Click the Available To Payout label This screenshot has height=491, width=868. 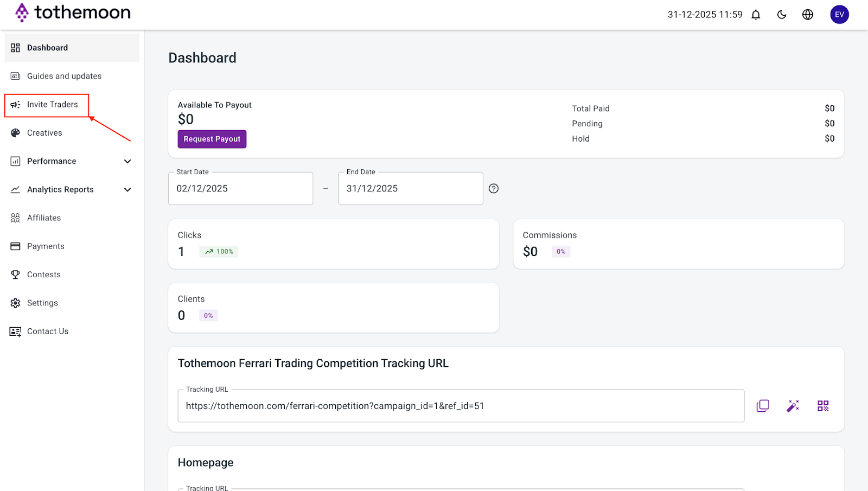coord(215,105)
